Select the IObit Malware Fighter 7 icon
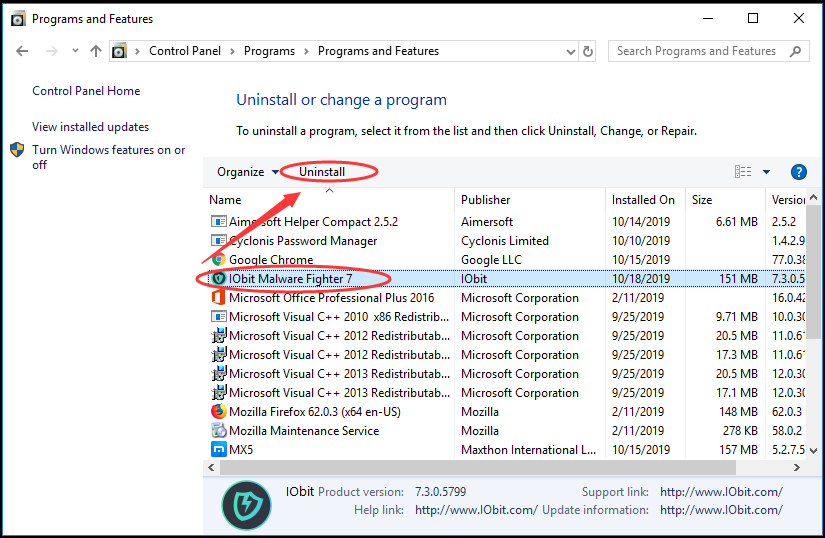This screenshot has height=538, width=825. coord(218,278)
